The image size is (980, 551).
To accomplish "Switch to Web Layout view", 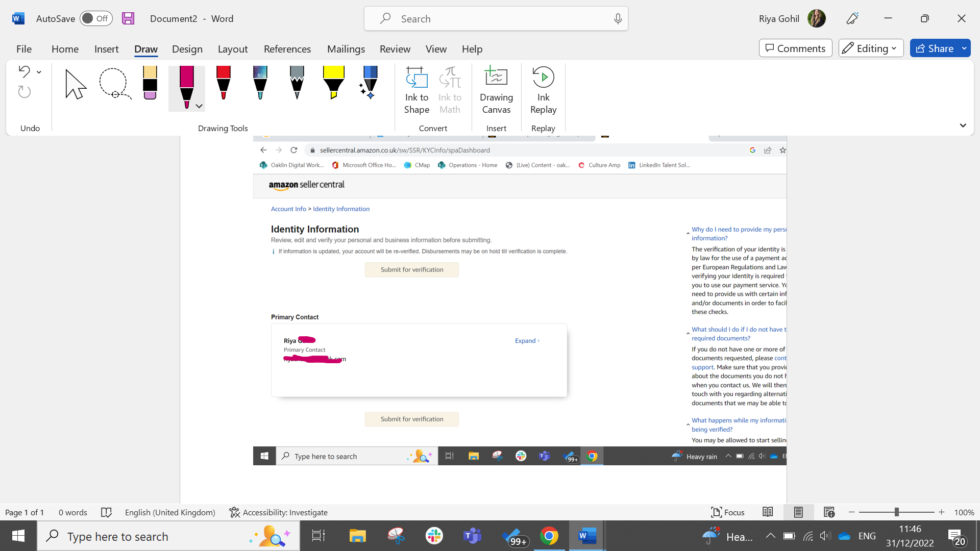I will pos(829,512).
